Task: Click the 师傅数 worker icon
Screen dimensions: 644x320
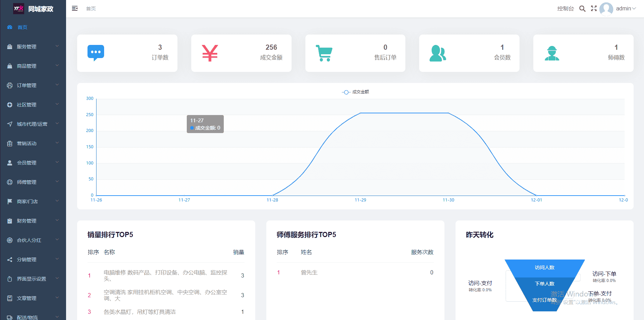Action: click(x=552, y=53)
